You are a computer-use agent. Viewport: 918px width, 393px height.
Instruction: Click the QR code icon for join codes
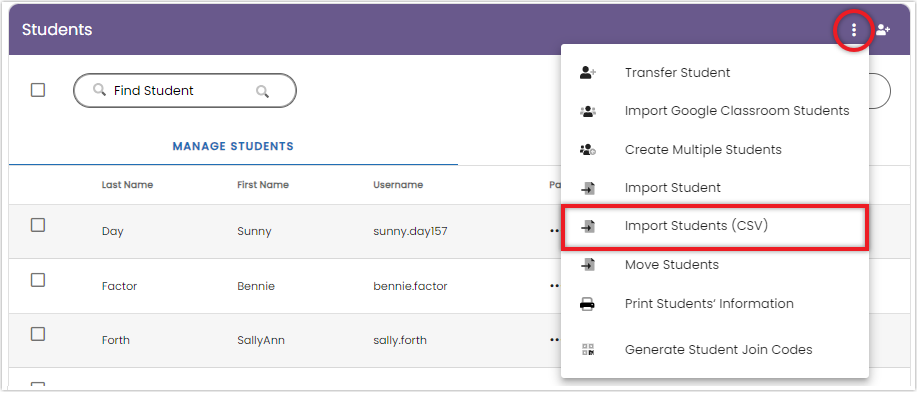pyautogui.click(x=588, y=350)
